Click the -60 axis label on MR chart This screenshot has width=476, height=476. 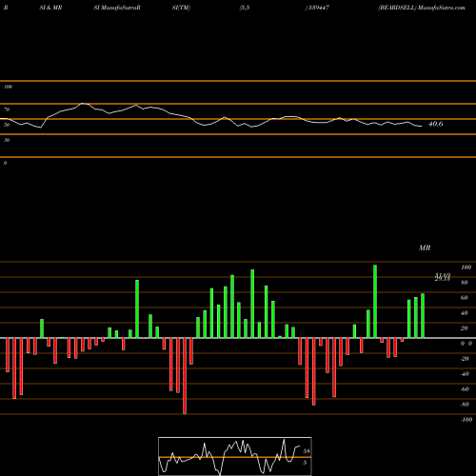coord(465,389)
